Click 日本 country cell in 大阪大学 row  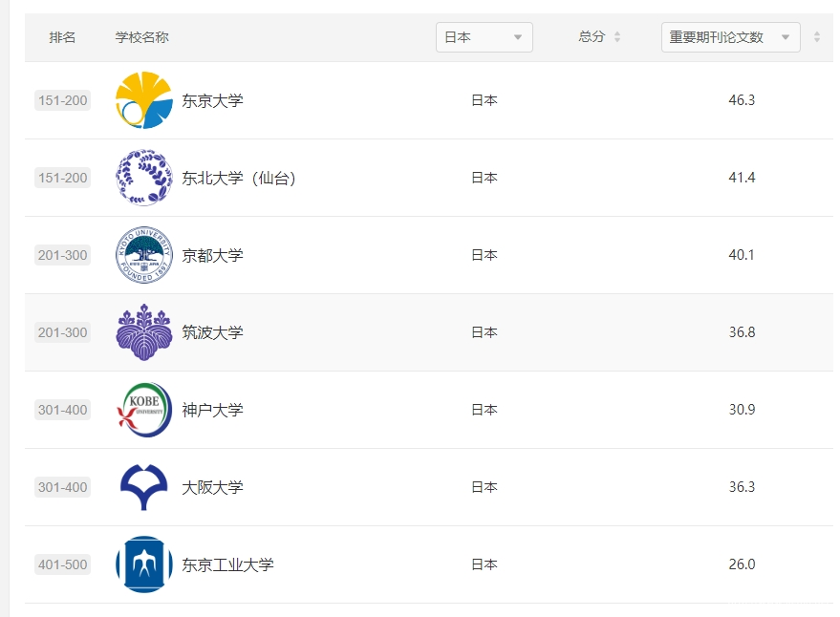[485, 487]
